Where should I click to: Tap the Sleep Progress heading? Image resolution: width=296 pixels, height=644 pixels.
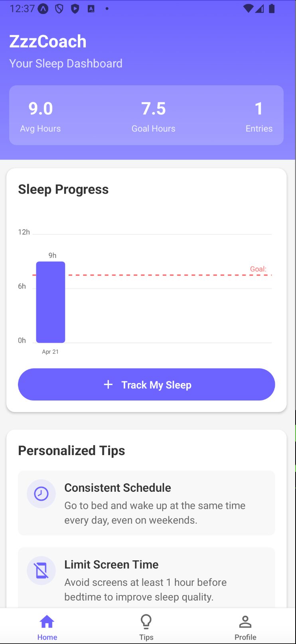point(63,189)
